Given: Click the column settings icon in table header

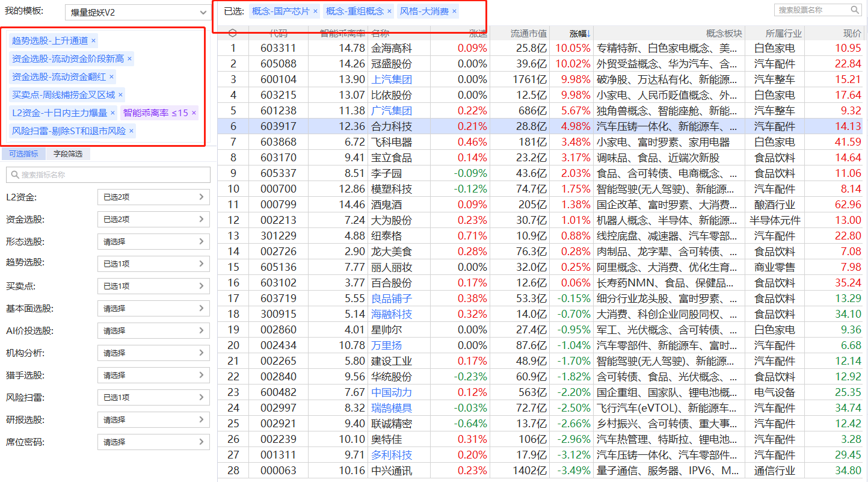Looking at the screenshot, I should 233,33.
